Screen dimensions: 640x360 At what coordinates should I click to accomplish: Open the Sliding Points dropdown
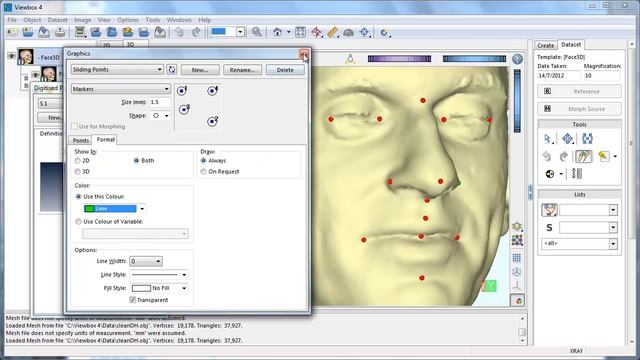[117, 70]
